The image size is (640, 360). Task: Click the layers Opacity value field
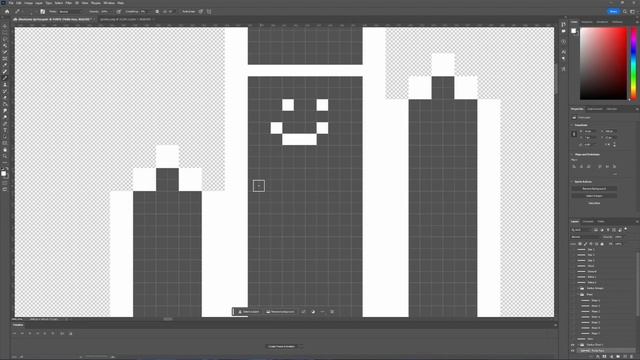618,237
